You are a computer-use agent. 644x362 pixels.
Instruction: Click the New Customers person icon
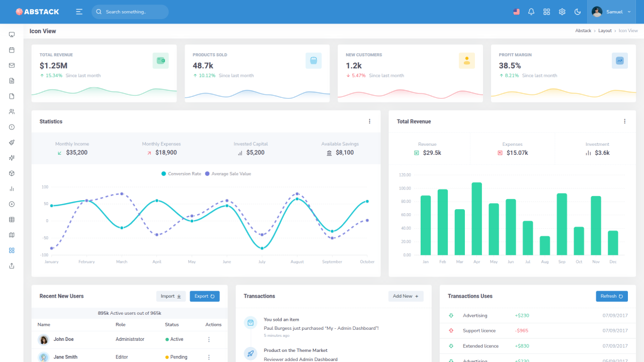[x=467, y=60]
